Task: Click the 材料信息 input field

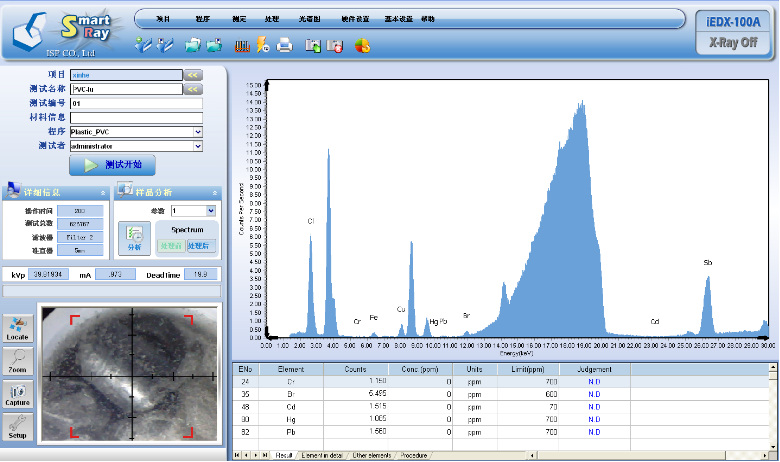Action: (136, 117)
